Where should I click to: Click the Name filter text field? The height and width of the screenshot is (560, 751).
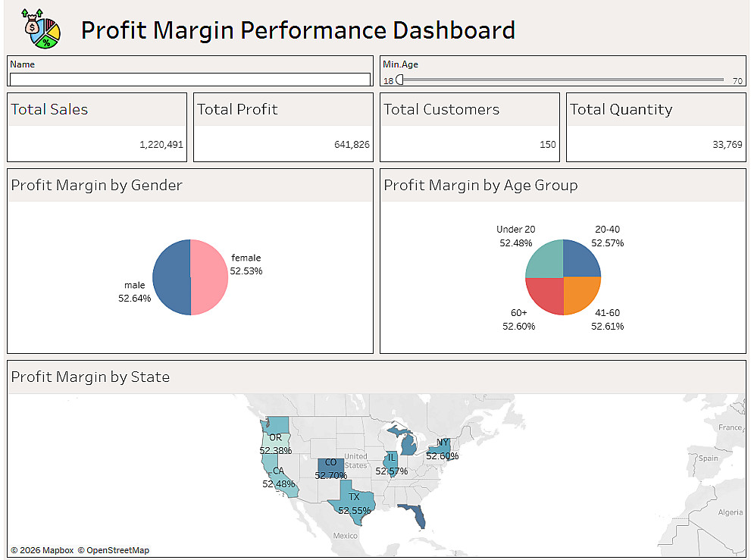[x=189, y=80]
